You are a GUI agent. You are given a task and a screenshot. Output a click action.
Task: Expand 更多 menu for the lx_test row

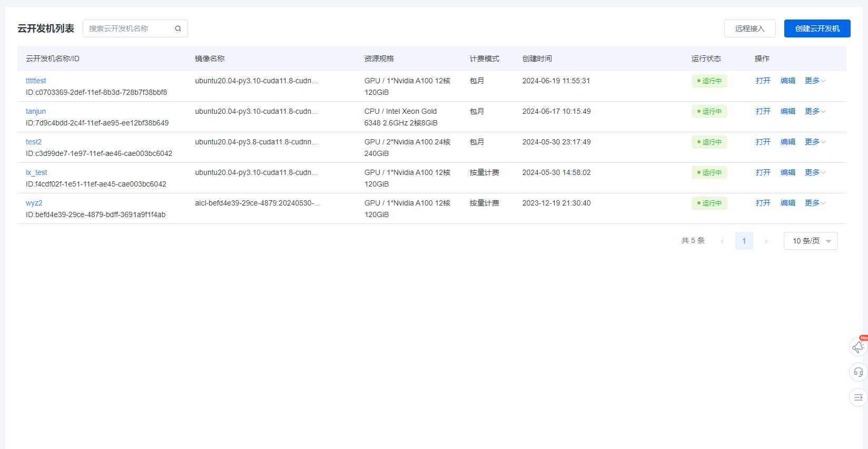click(815, 172)
